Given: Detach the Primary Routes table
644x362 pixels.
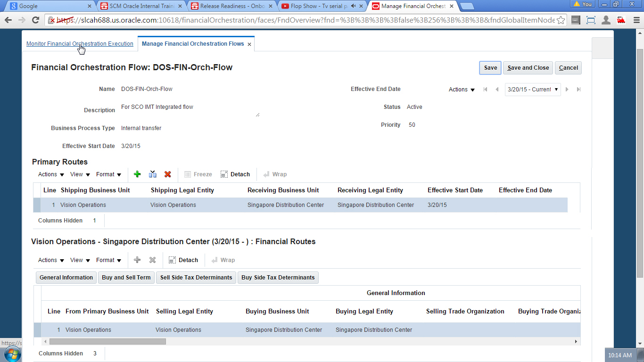Looking at the screenshot, I should [x=235, y=174].
